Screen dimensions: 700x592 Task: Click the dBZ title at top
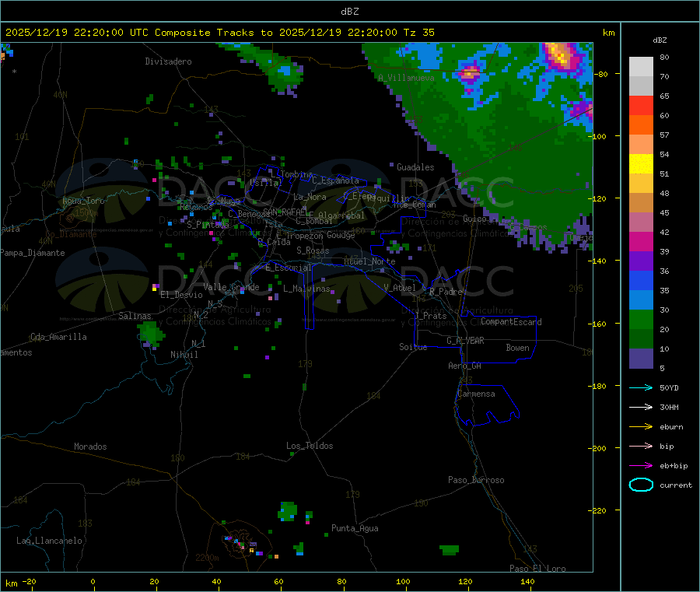[349, 12]
